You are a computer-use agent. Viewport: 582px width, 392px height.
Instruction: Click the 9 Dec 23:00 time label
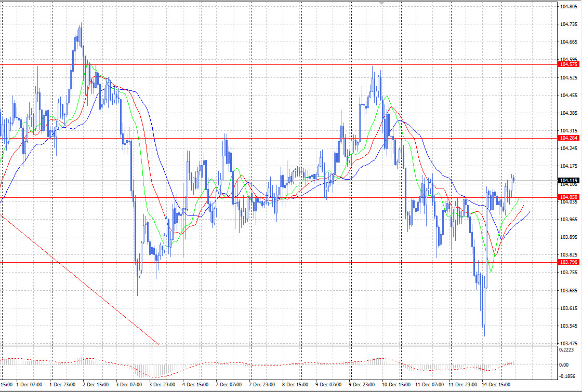point(362,385)
